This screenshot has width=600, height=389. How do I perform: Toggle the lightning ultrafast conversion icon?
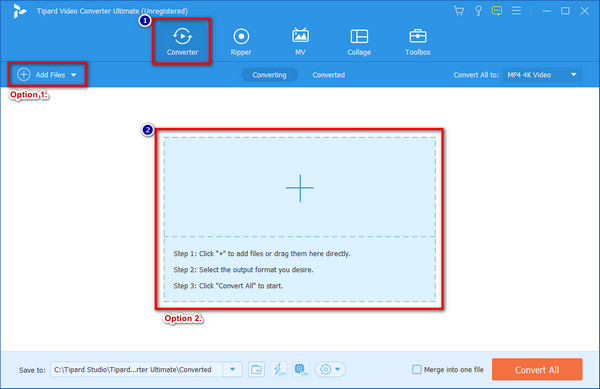(x=278, y=369)
